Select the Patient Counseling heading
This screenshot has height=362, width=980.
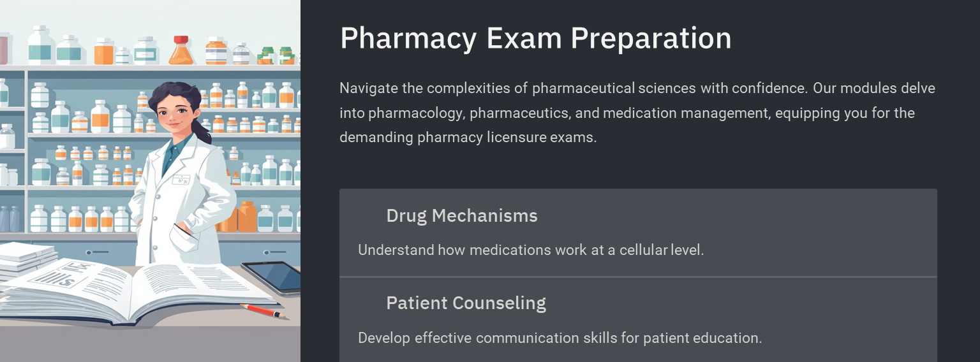click(x=466, y=303)
